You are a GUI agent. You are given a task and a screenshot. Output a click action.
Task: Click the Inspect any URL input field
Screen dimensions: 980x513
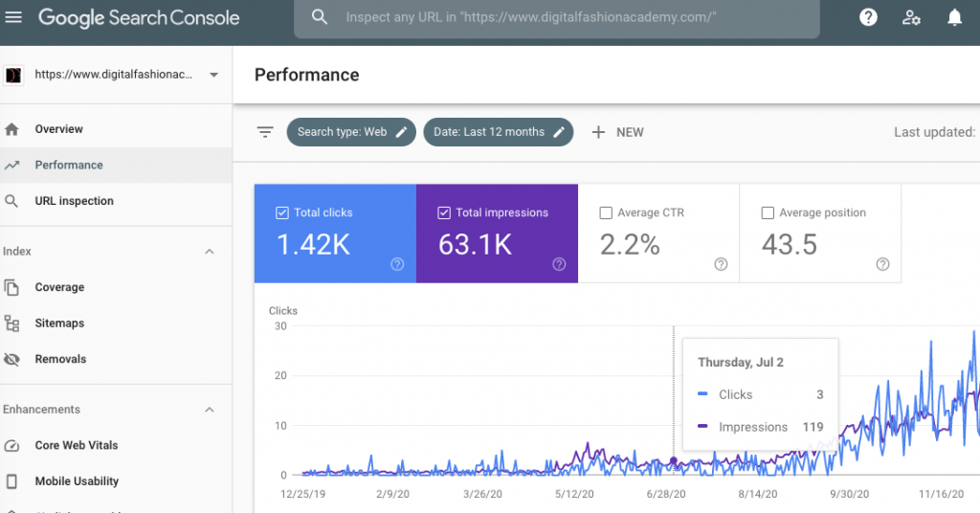[x=556, y=17]
